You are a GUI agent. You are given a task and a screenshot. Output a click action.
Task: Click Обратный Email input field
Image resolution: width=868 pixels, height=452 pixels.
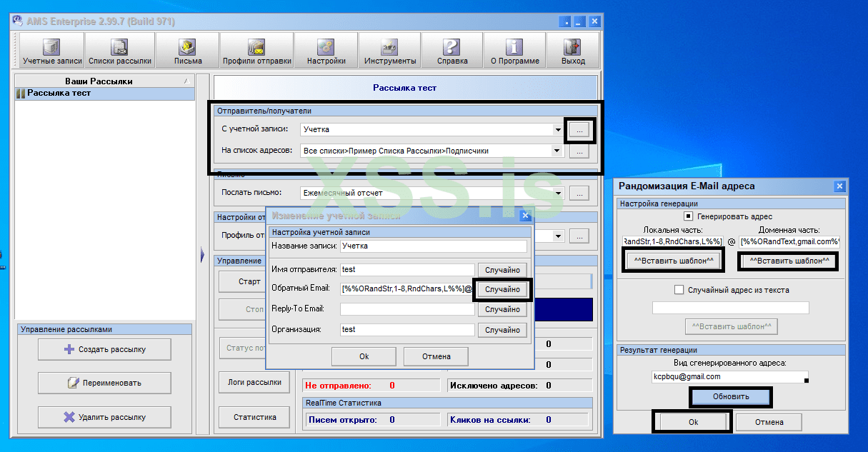click(x=407, y=288)
